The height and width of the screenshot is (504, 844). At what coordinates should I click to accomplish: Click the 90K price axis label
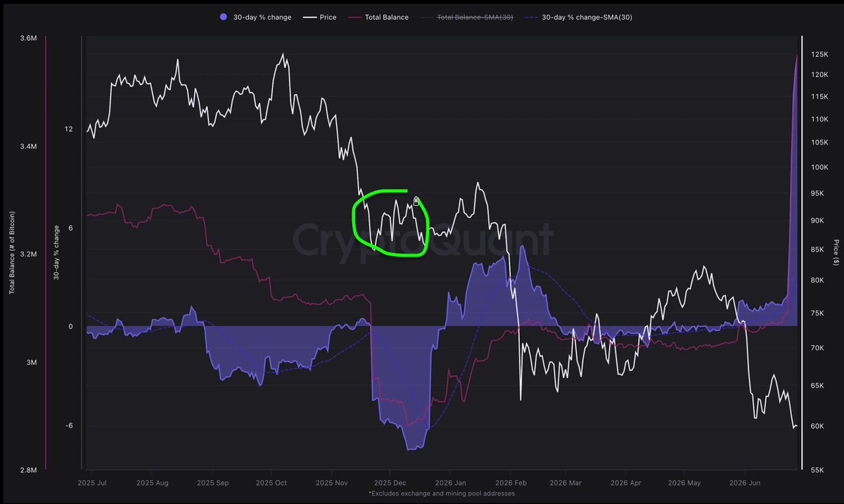click(817, 221)
